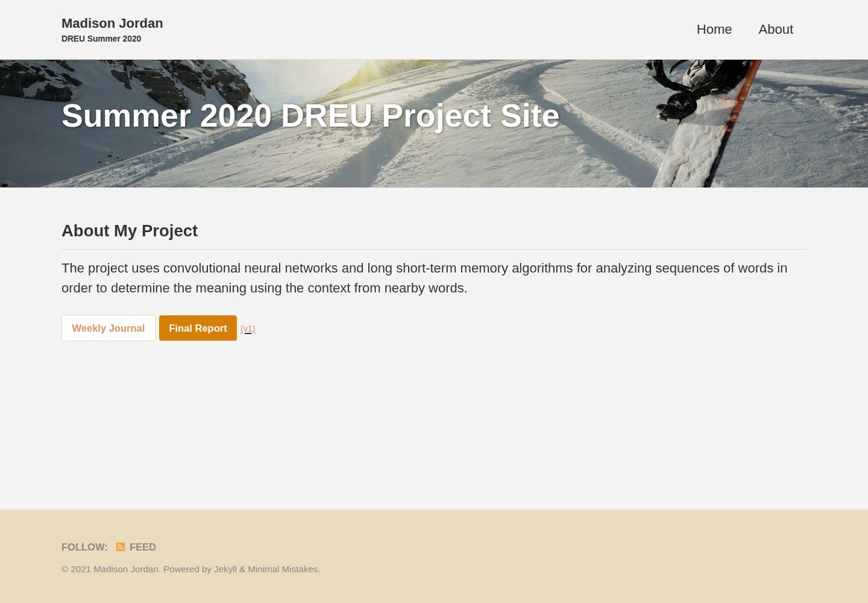Open the (v1) report link

click(248, 329)
